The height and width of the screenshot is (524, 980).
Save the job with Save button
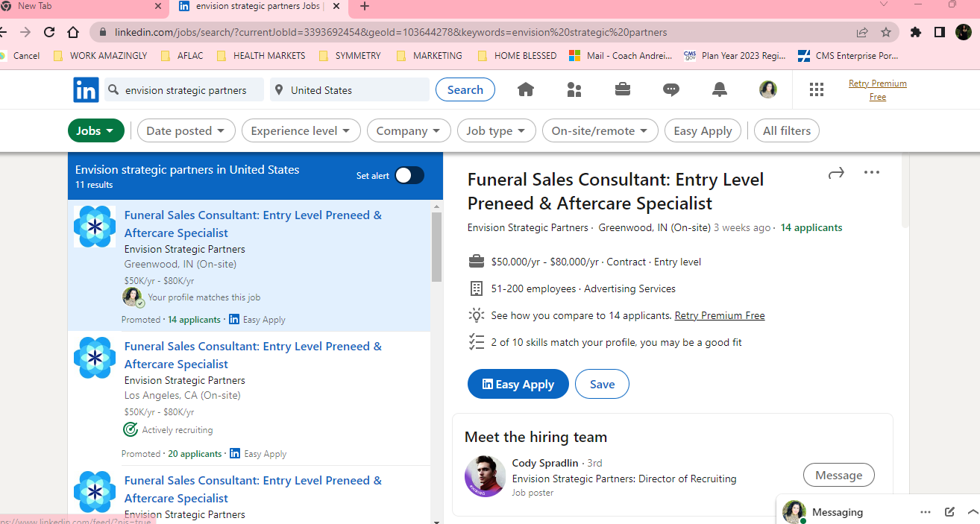[602, 384]
